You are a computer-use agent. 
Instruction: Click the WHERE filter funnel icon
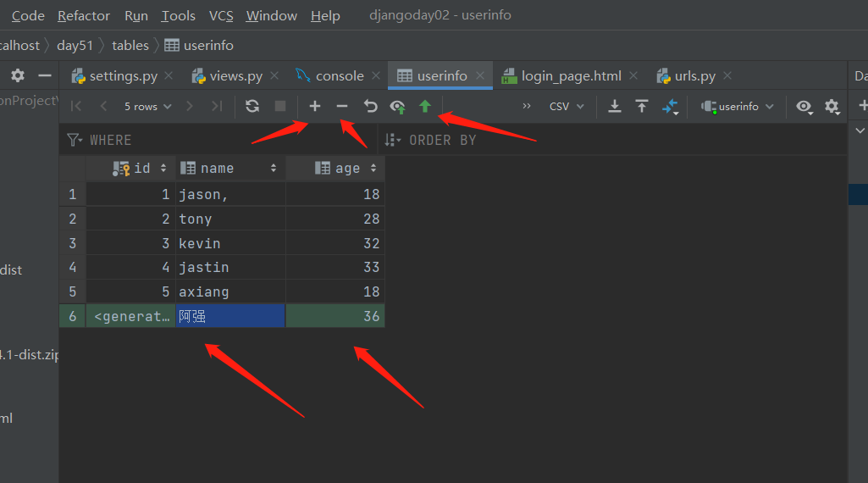coord(75,140)
